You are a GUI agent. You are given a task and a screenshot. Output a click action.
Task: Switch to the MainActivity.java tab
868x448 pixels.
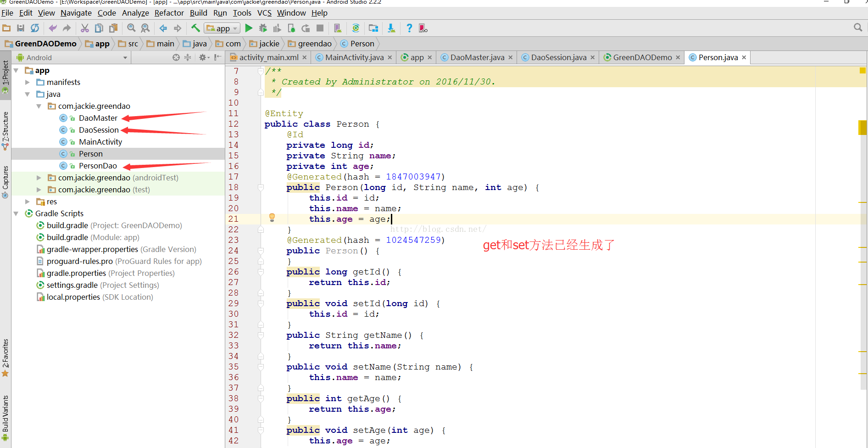354,57
